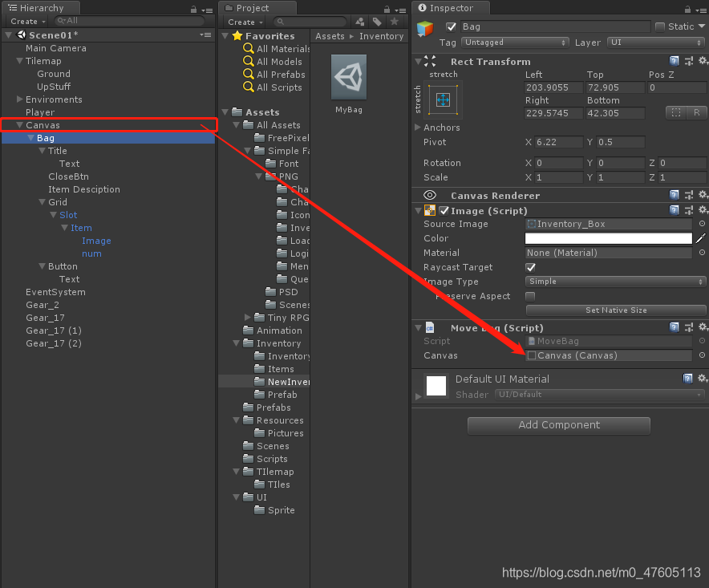
Task: Uncheck the Raycast Target checkbox
Action: (x=530, y=267)
